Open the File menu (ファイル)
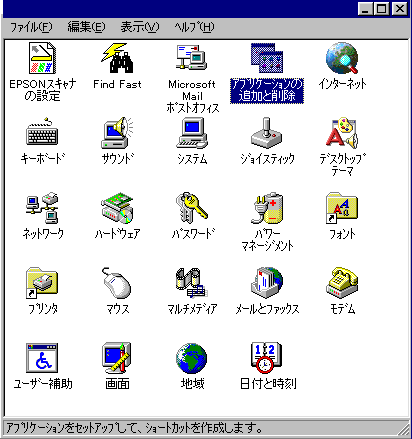 pyautogui.click(x=31, y=27)
